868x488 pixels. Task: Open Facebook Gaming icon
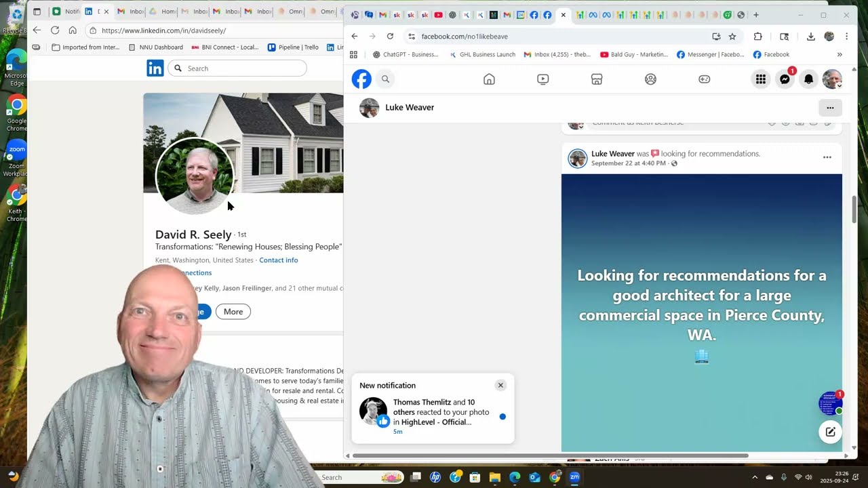[x=705, y=79]
